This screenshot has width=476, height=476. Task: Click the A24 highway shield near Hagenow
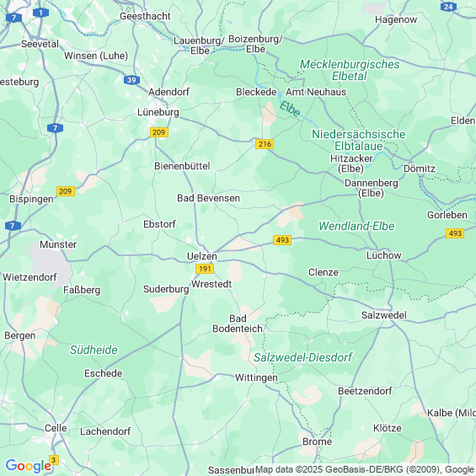448,7
